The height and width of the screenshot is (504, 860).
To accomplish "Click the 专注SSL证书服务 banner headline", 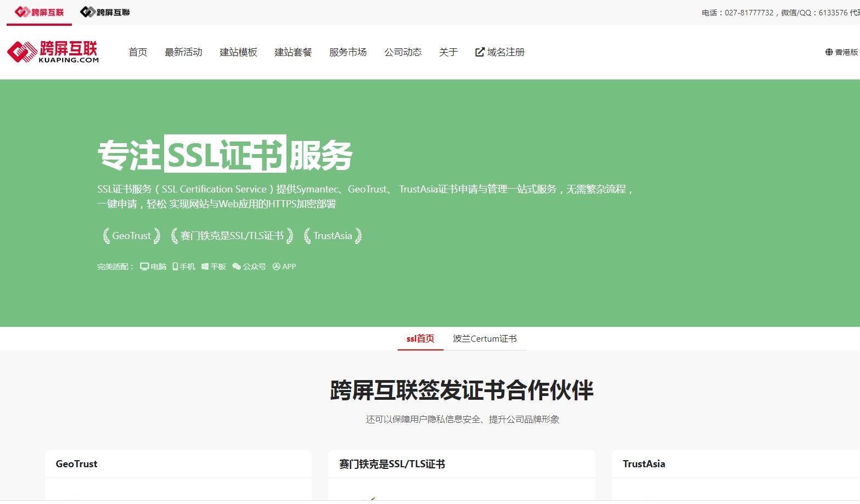I will click(x=225, y=155).
